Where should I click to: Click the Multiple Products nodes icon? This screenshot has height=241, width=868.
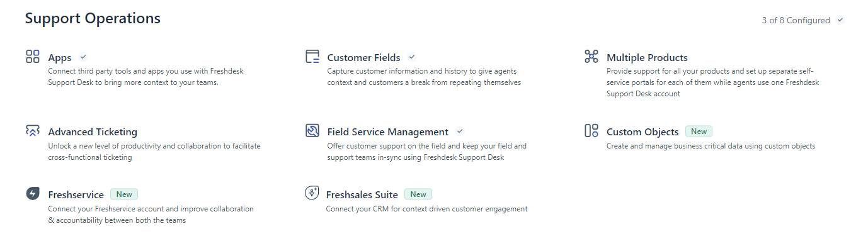tap(591, 57)
